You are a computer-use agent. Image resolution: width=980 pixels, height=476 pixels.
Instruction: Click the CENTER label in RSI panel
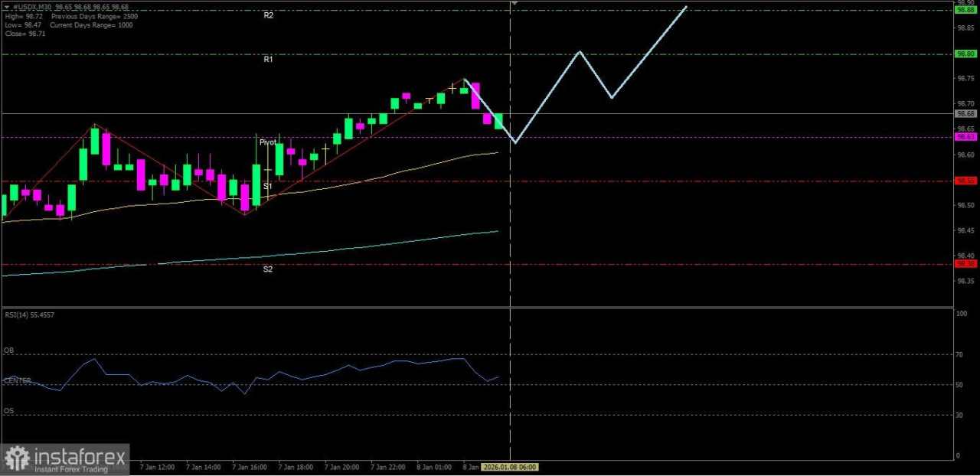(17, 380)
